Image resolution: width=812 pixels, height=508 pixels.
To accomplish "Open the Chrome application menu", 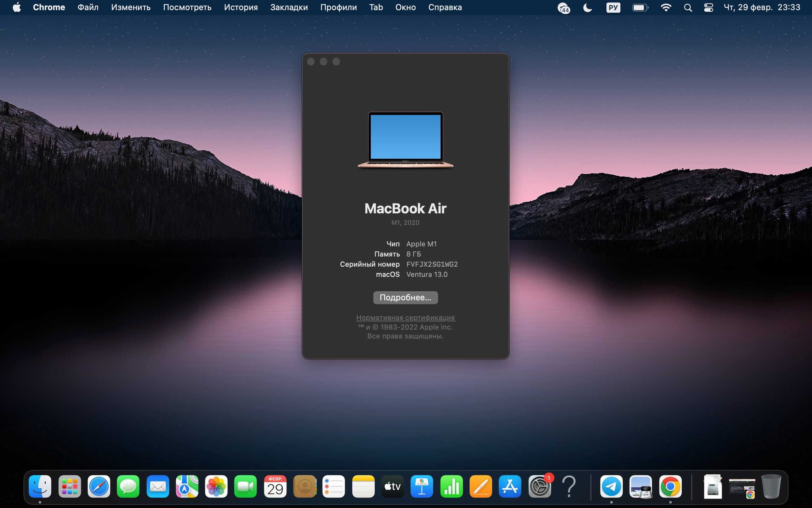I will click(49, 7).
